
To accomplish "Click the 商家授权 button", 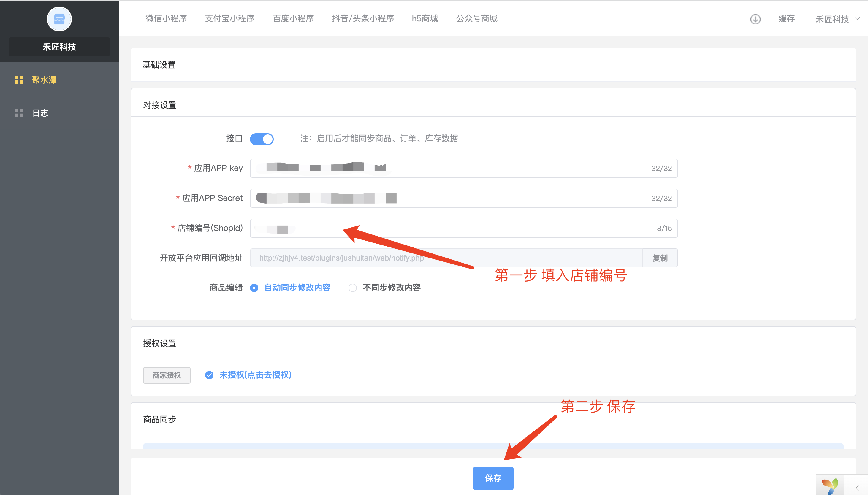I will coord(167,375).
